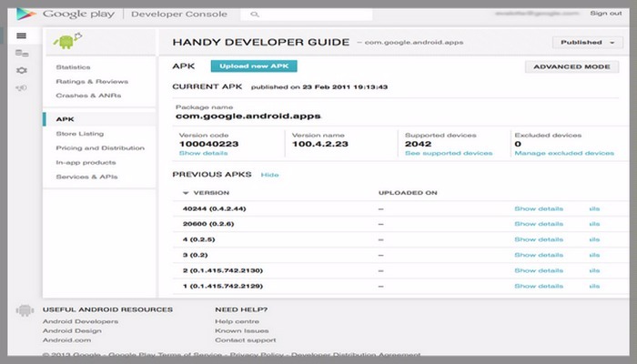Screen dimensions: 637x364
Task: Open the hamburger menu icon in sidebar
Action: point(21,35)
